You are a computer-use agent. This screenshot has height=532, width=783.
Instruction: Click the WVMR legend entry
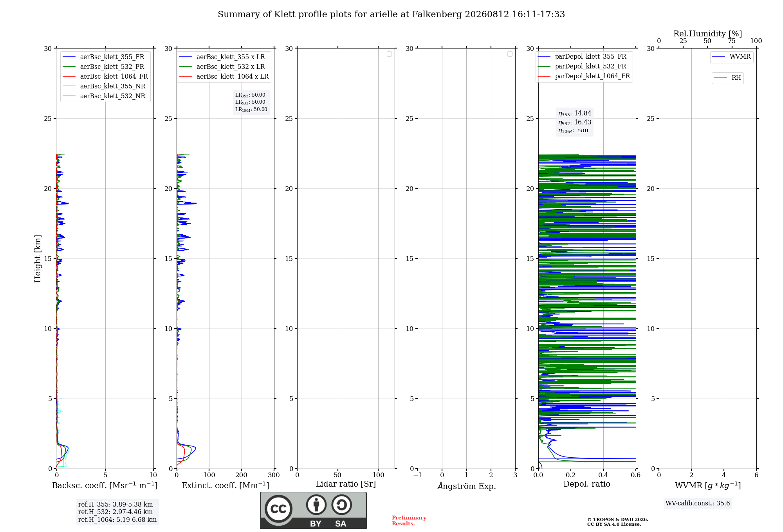(x=732, y=57)
